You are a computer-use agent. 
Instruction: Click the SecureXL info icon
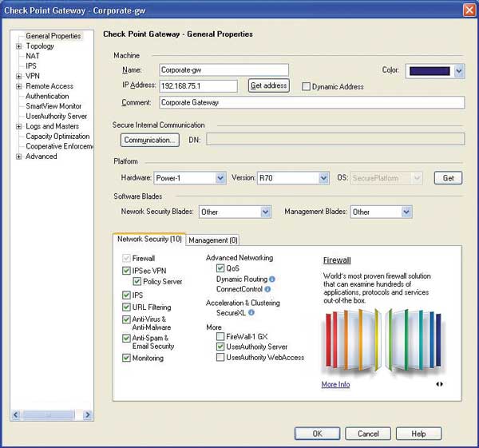click(x=251, y=312)
